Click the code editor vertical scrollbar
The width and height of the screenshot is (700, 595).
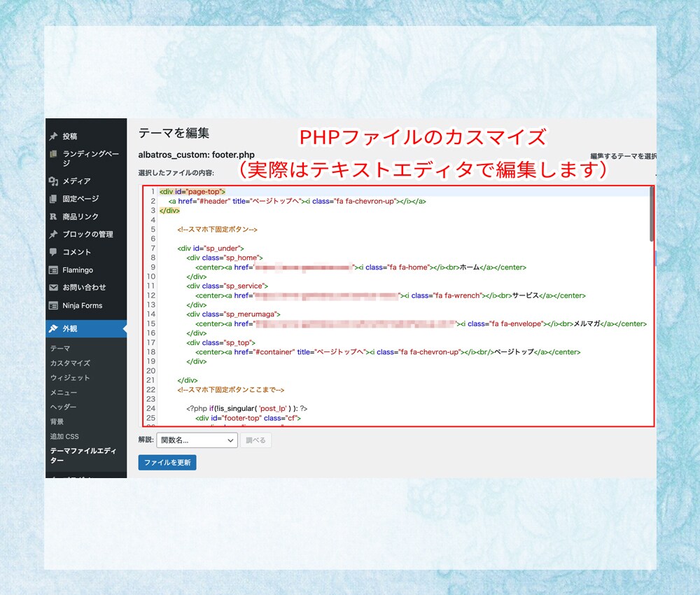651,213
